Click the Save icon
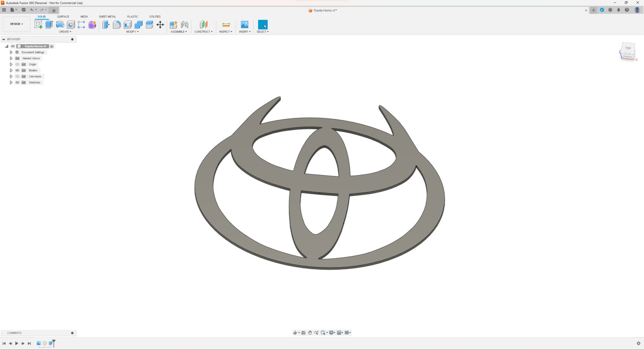This screenshot has height=350, width=644. click(23, 10)
